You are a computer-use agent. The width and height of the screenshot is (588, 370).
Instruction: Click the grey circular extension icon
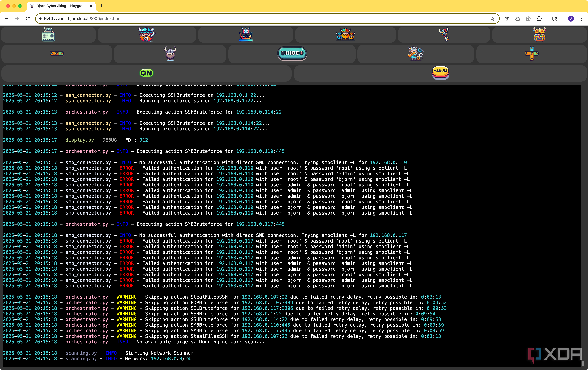pos(528,19)
